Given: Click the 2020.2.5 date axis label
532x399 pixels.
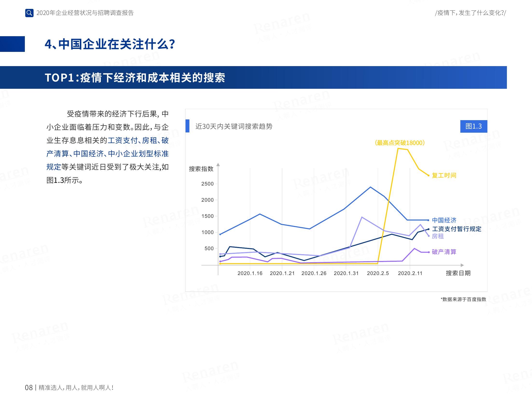Looking at the screenshot, I should (378, 273).
